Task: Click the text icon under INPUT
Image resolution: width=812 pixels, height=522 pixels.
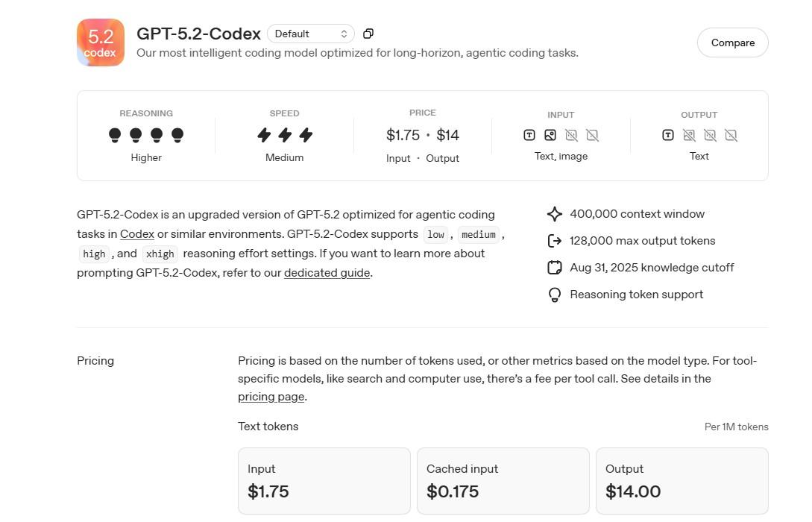Action: 529,135
